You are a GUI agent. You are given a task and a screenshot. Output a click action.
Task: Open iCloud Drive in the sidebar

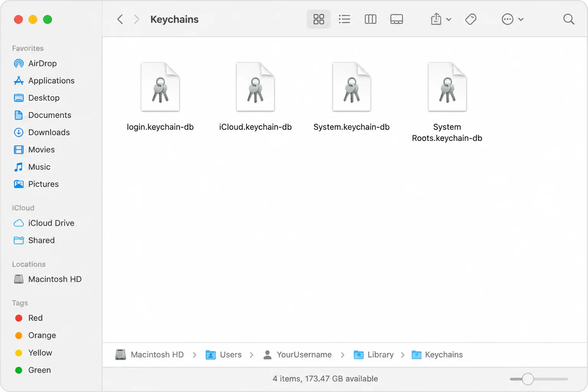(x=44, y=223)
